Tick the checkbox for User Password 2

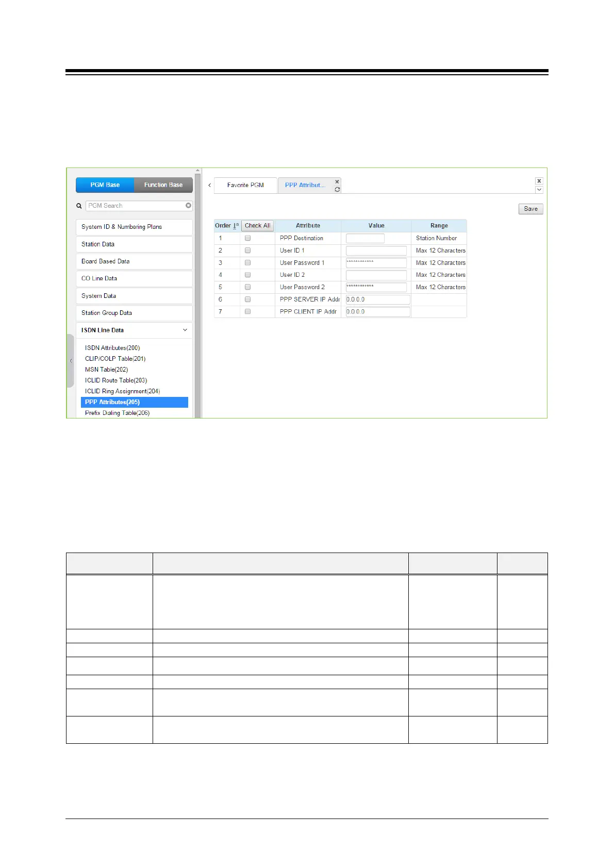point(248,287)
